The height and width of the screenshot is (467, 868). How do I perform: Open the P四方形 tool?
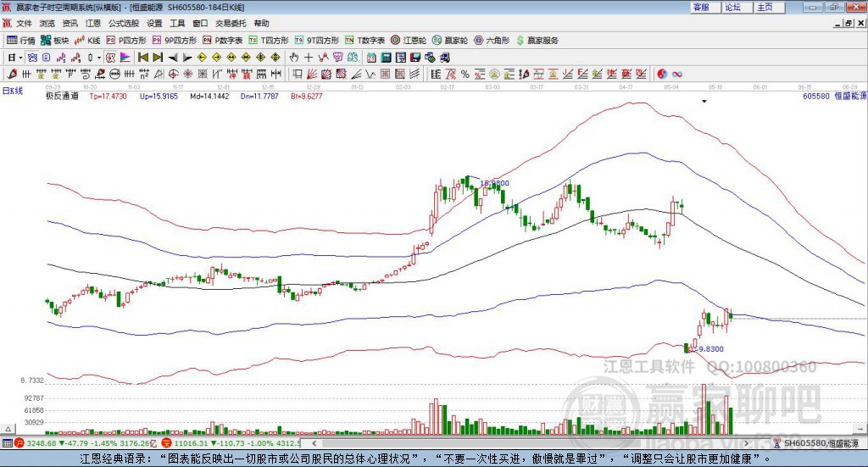tap(126, 41)
